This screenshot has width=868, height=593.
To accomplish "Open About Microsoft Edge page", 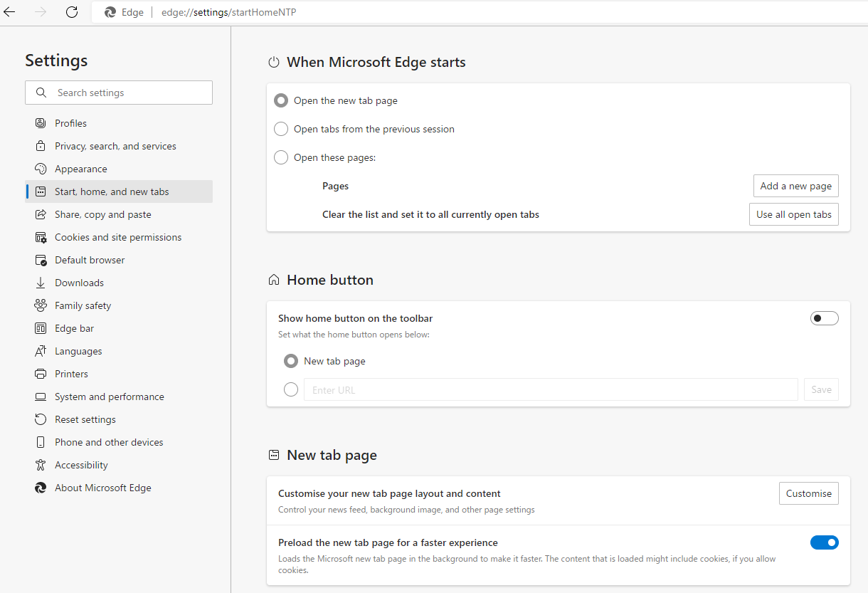I will pos(119,488).
